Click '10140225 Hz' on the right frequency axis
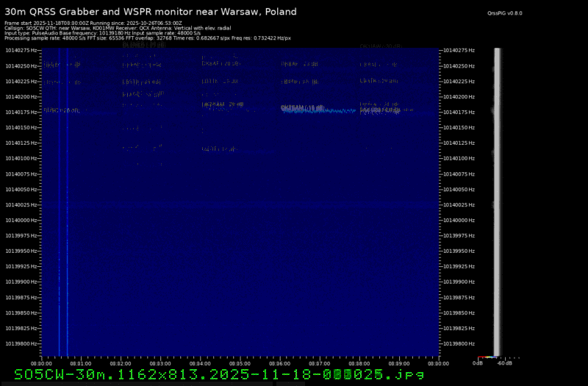 click(x=459, y=82)
